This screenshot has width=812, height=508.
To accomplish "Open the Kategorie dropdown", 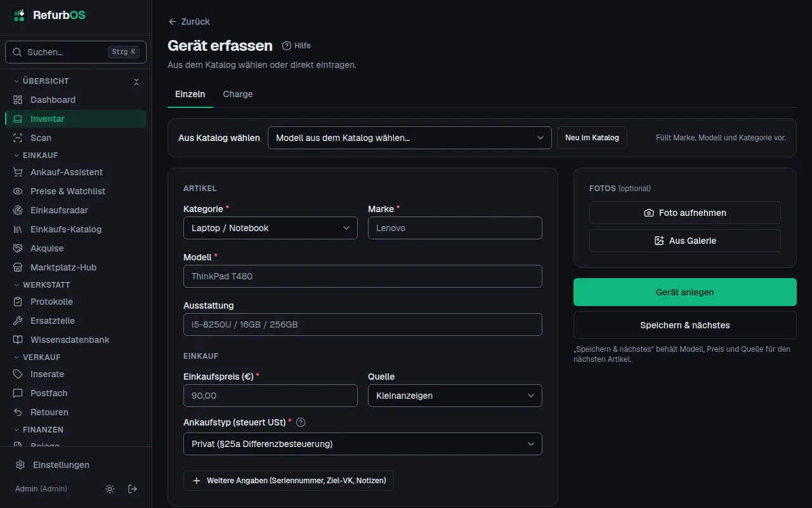I will tap(270, 228).
